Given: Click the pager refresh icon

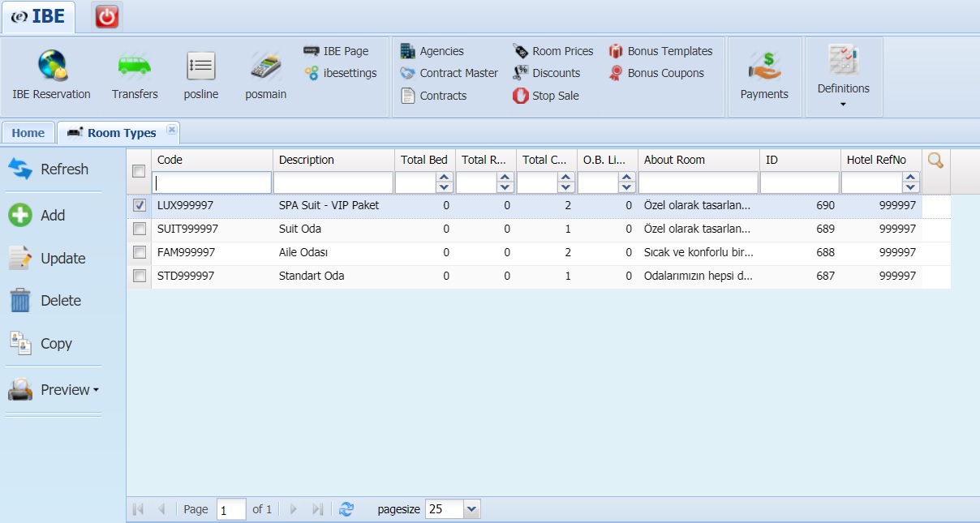Looking at the screenshot, I should [346, 509].
